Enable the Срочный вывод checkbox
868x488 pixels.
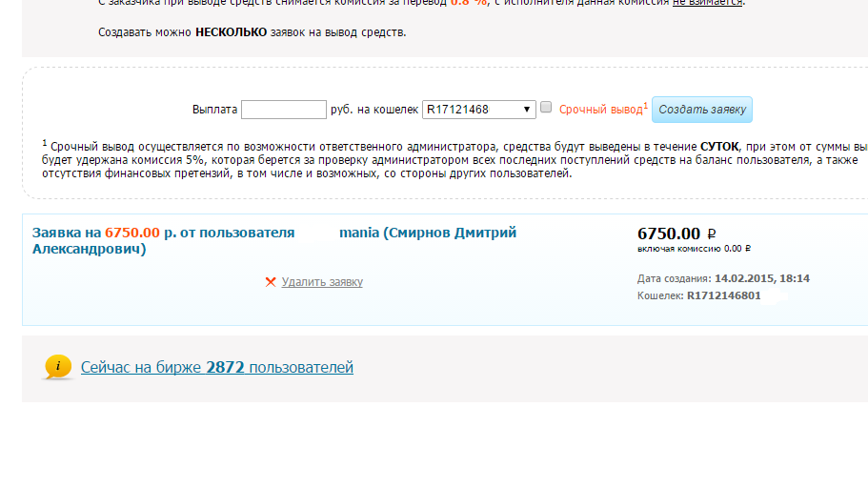click(x=546, y=107)
